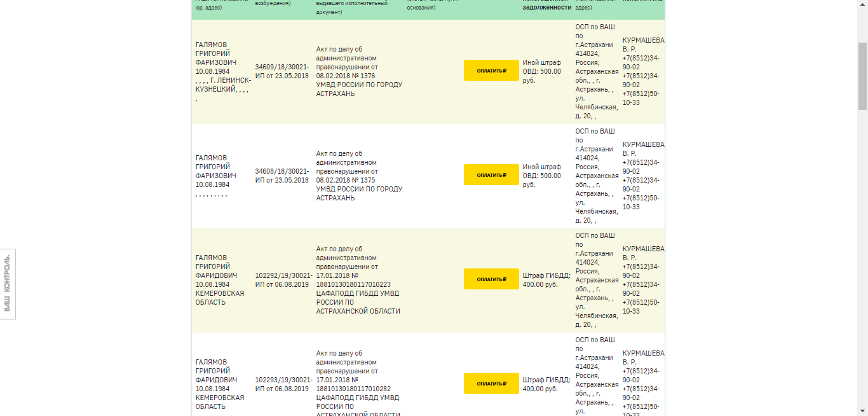Select case number 102293/19/30021-ИП от 06.08.2019
This screenshot has width=868, height=416.
(x=283, y=384)
